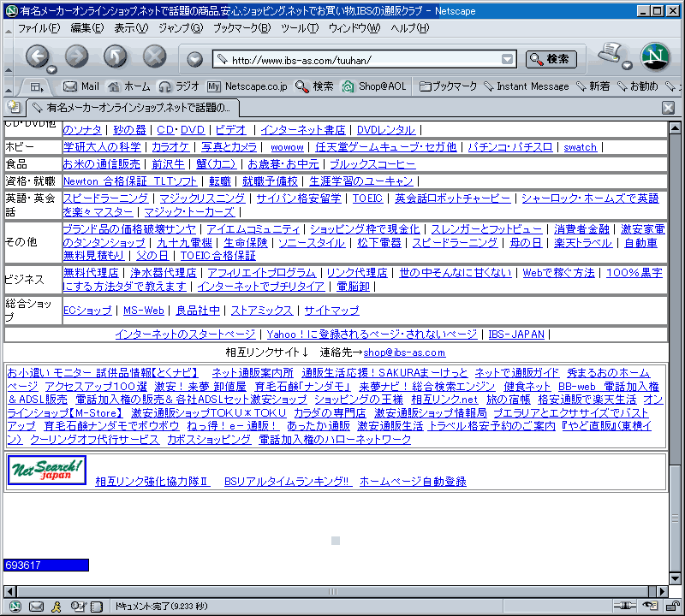Open the ECショップ link

[x=87, y=311]
